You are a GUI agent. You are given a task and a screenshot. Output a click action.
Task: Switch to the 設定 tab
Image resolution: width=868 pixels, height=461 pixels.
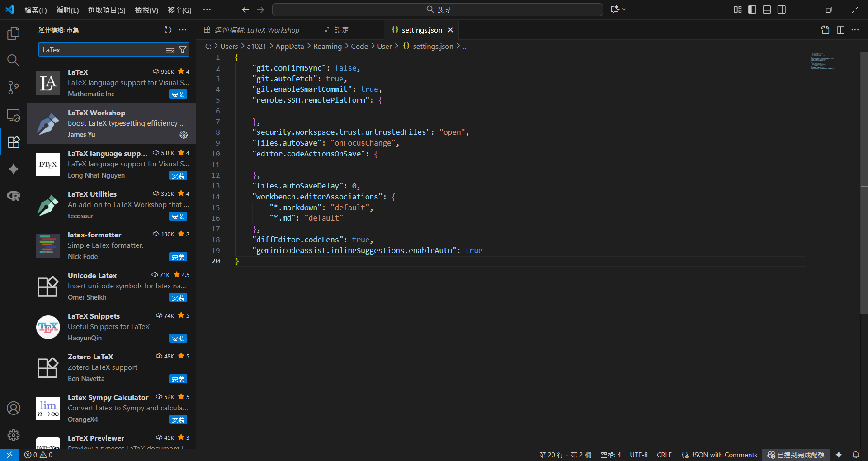pyautogui.click(x=349, y=30)
